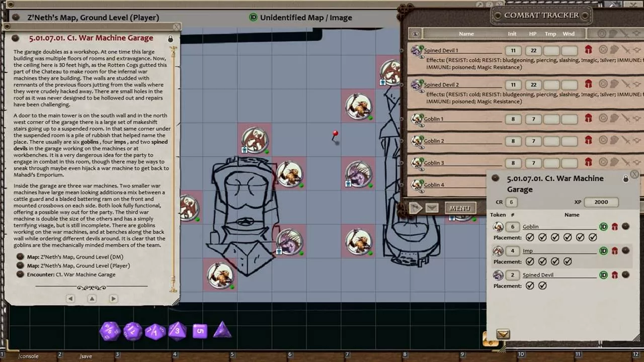The height and width of the screenshot is (362, 644).
Task: Roll the purple d12 die
Action: (x=133, y=331)
